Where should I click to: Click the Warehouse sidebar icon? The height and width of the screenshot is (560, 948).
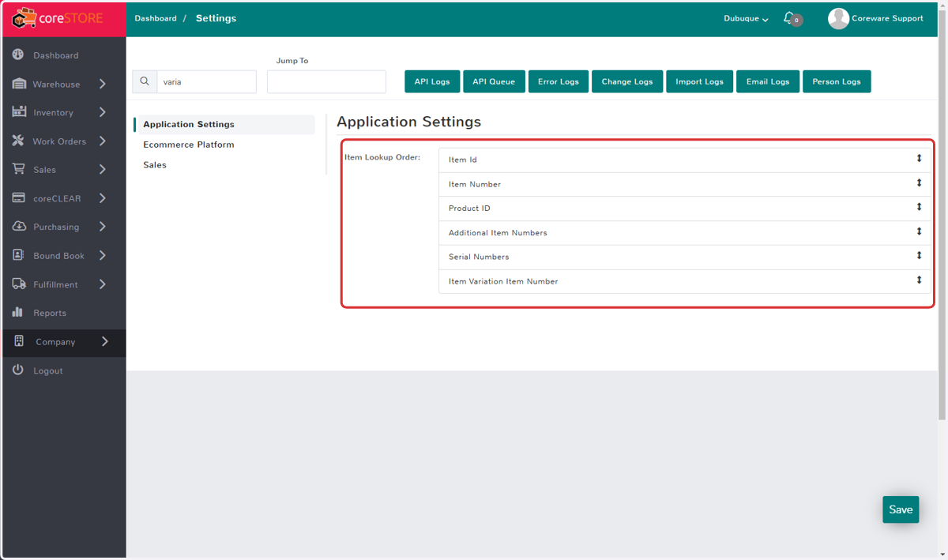[x=19, y=84]
